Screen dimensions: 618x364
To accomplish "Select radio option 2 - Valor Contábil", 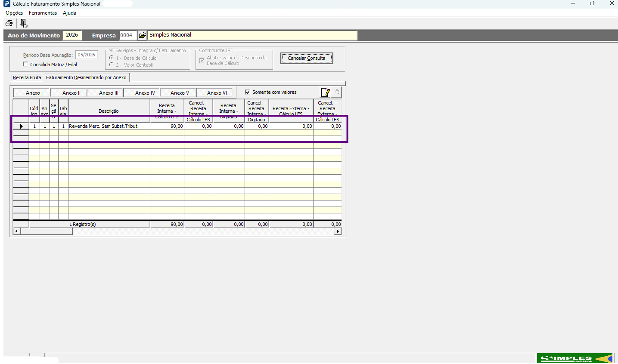I will pos(112,65).
